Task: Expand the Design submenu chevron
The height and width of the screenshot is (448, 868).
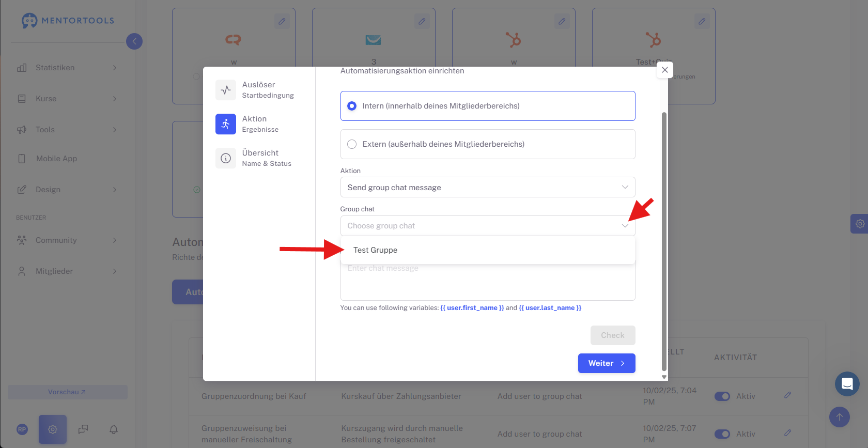Action: click(115, 190)
